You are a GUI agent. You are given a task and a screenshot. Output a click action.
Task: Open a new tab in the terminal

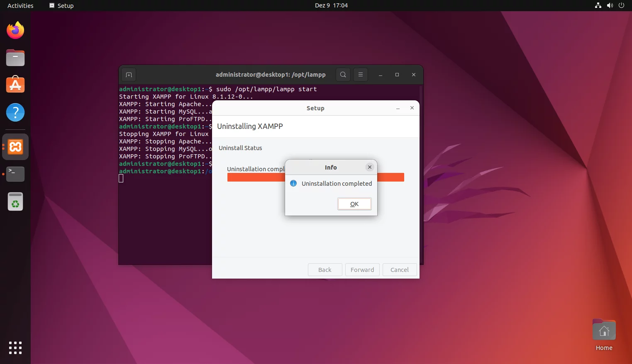point(129,75)
